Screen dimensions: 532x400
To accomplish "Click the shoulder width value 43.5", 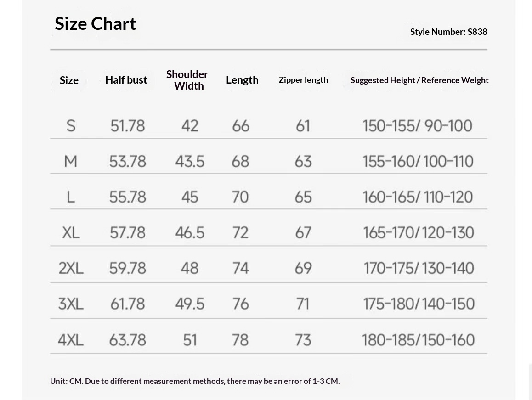I will click(190, 161).
